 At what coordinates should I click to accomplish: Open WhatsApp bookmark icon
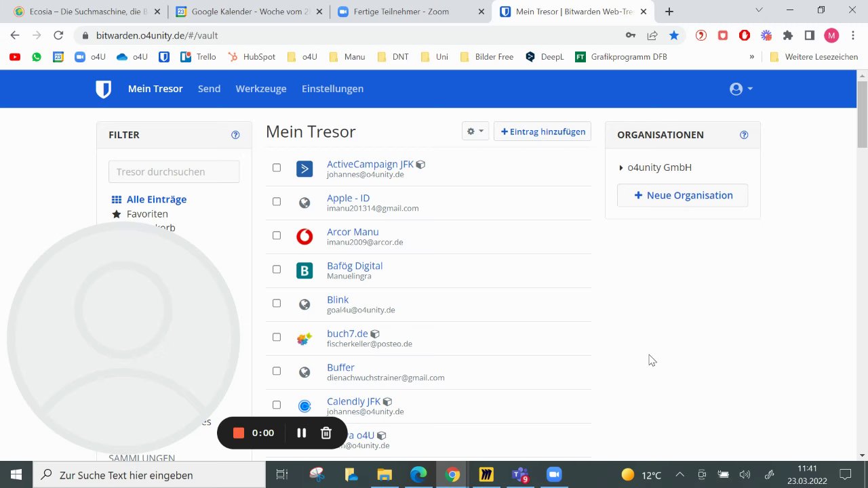click(x=37, y=57)
